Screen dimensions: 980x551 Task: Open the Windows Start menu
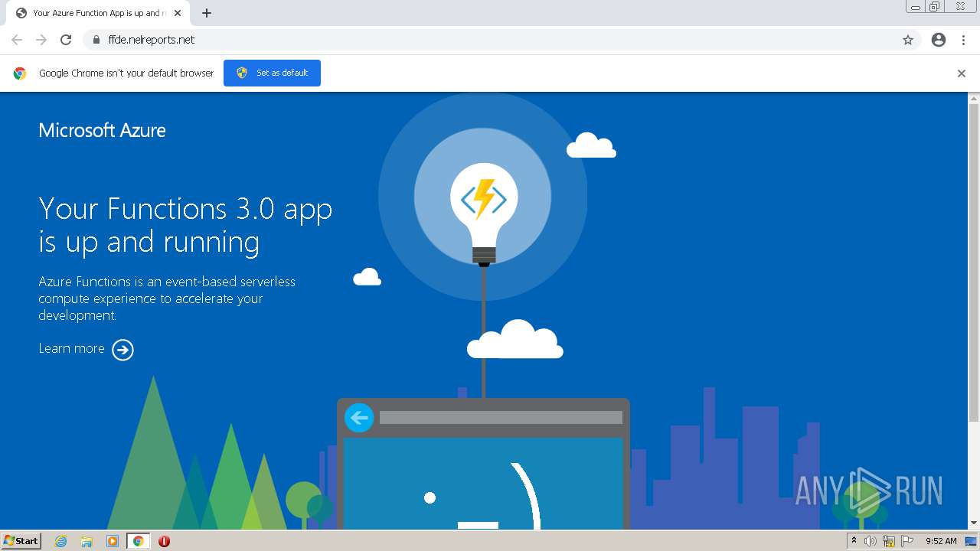21,541
